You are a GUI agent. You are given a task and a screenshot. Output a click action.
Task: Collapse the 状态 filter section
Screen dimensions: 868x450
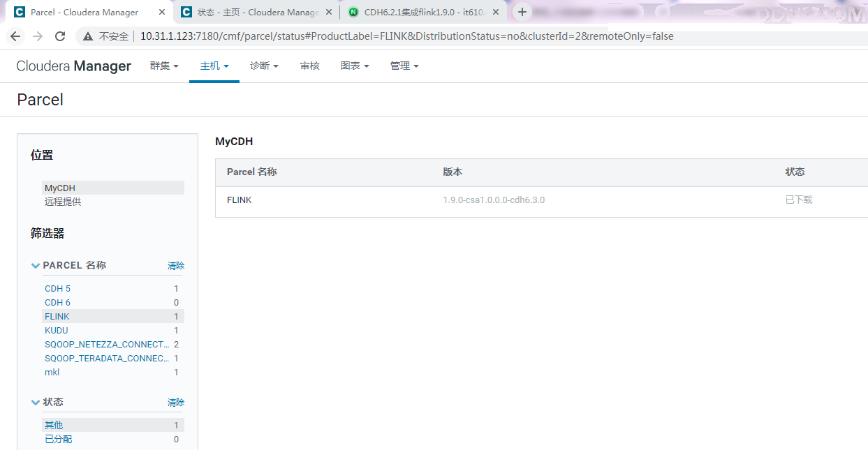coord(36,403)
